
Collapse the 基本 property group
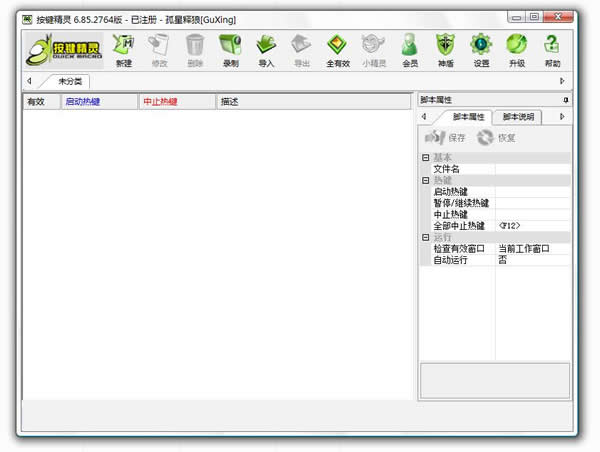[425, 158]
